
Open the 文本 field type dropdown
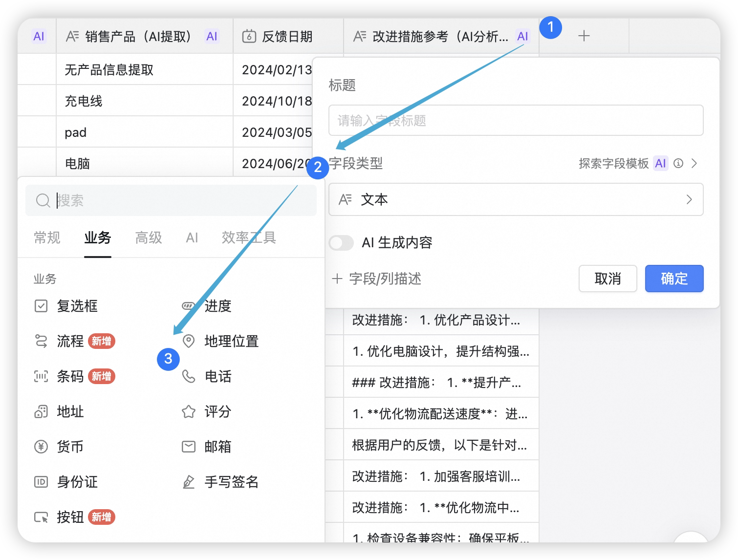(x=516, y=199)
